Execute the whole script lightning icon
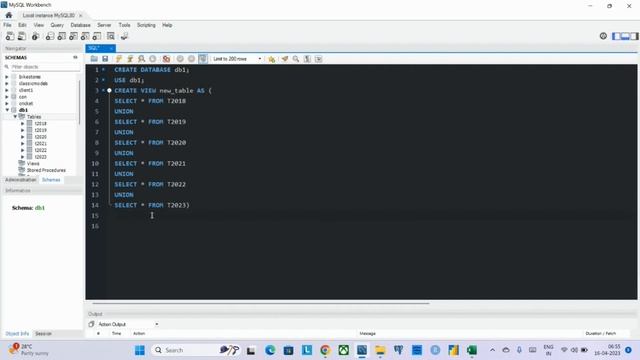Screen dimensions: 640x360 pyautogui.click(x=119, y=59)
